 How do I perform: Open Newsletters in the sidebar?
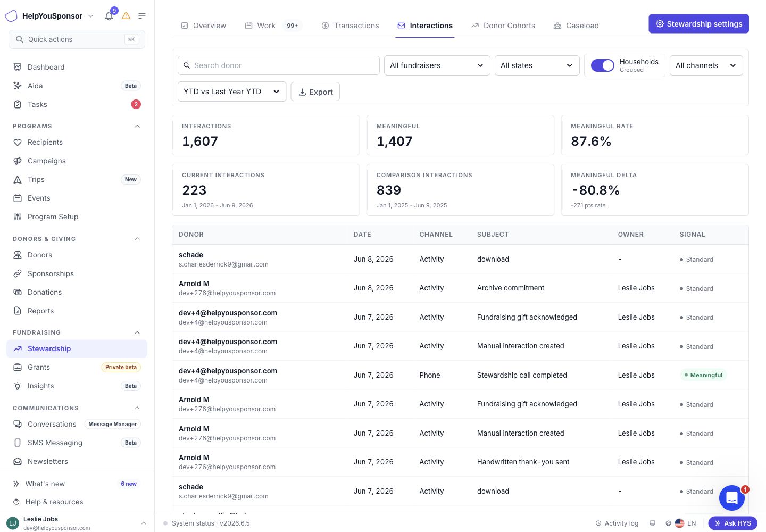click(x=77, y=461)
